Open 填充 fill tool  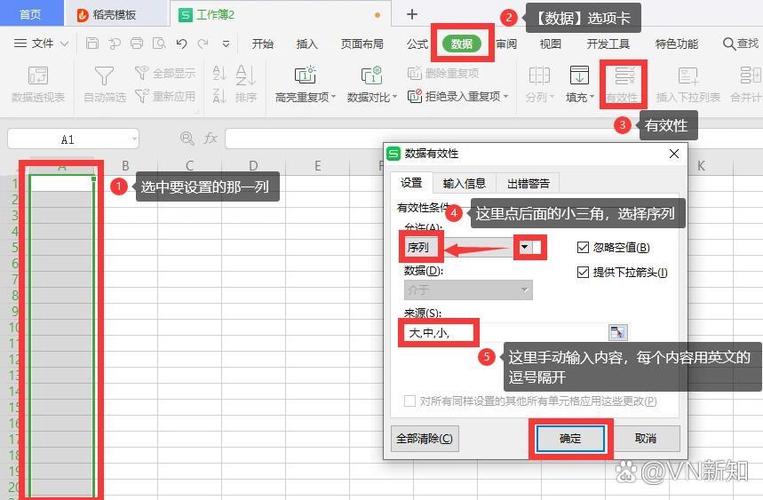(580, 84)
